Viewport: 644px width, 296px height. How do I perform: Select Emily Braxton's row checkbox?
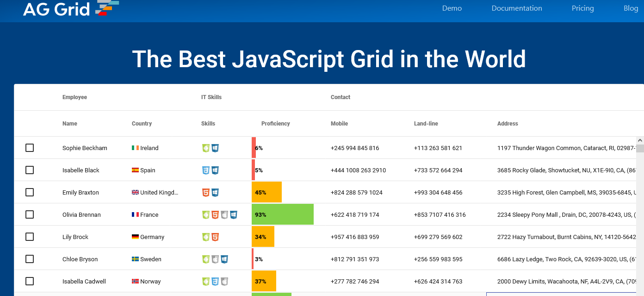30,192
